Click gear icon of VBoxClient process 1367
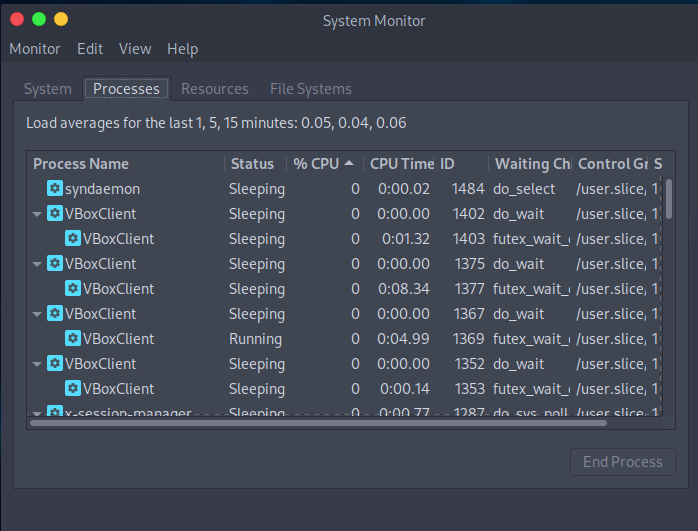The height and width of the screenshot is (531, 698). click(x=55, y=313)
